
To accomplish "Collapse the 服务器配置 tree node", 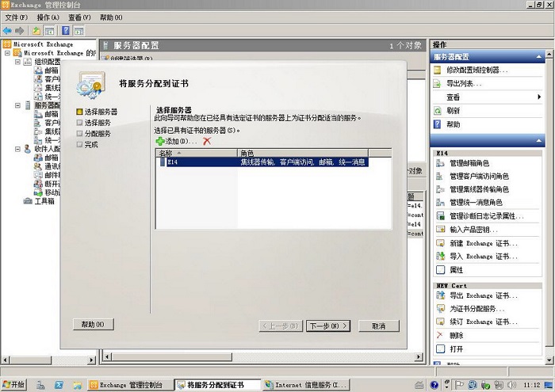I will (17, 105).
